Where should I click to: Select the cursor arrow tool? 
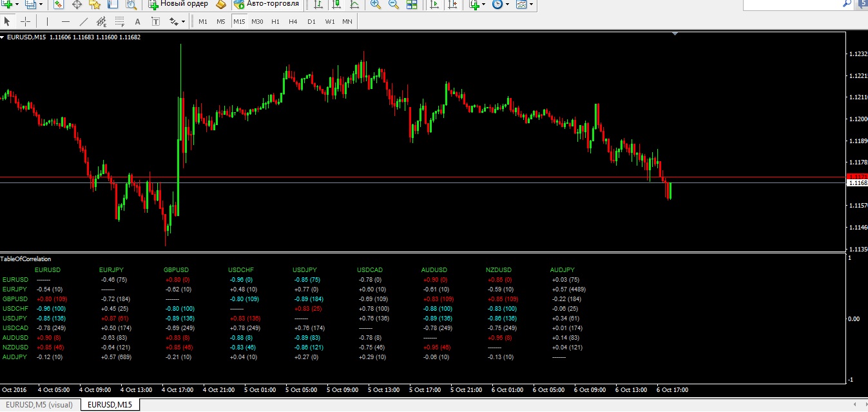pos(8,21)
